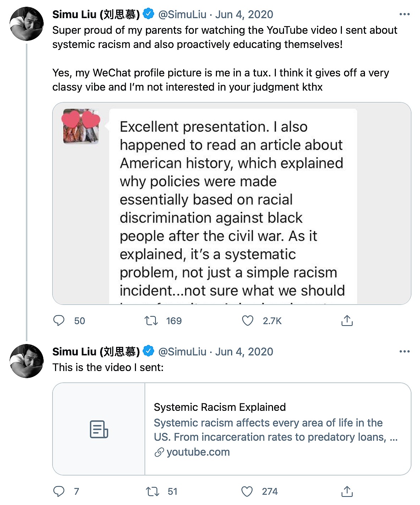Open second tweet's profile avatar

[x=27, y=361]
